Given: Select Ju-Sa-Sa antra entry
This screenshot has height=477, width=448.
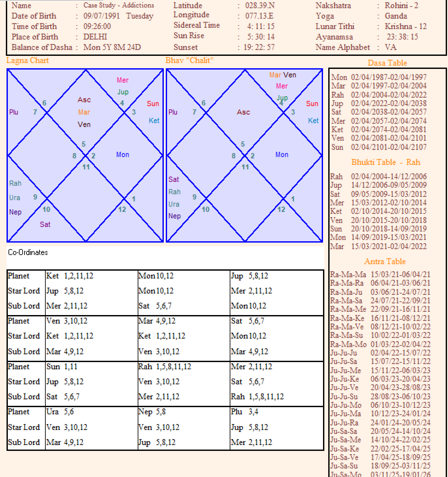Looking at the screenshot, I should click(x=380, y=431).
